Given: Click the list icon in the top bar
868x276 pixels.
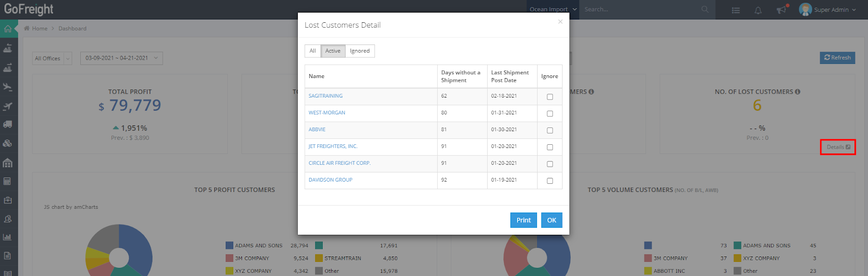Looking at the screenshot, I should pyautogui.click(x=736, y=10).
